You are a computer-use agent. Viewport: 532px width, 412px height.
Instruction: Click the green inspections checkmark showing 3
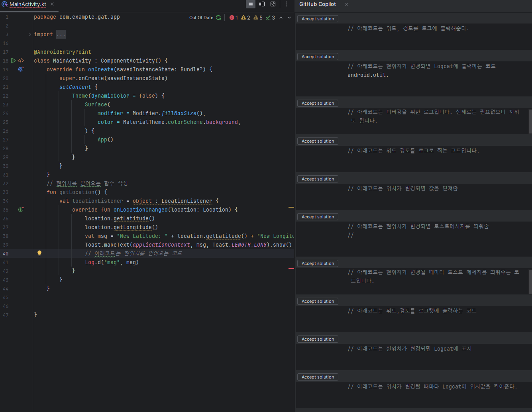pyautogui.click(x=270, y=18)
